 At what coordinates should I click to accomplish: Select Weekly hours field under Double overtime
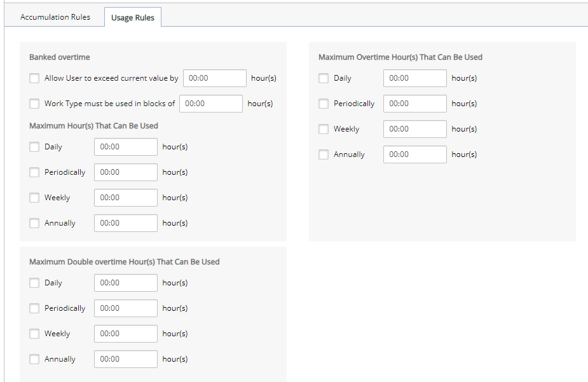pos(126,334)
